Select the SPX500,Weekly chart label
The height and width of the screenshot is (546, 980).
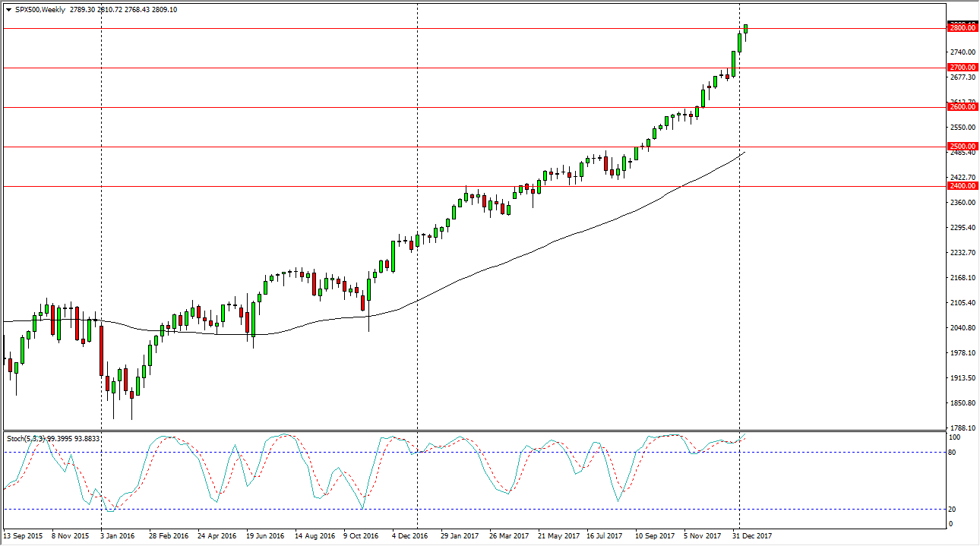pos(42,10)
